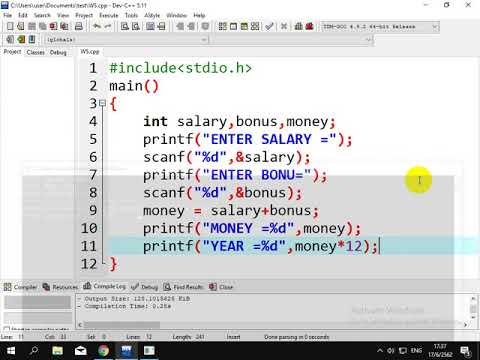Open the Search menu
The height and width of the screenshot is (360, 480).
(42, 15)
